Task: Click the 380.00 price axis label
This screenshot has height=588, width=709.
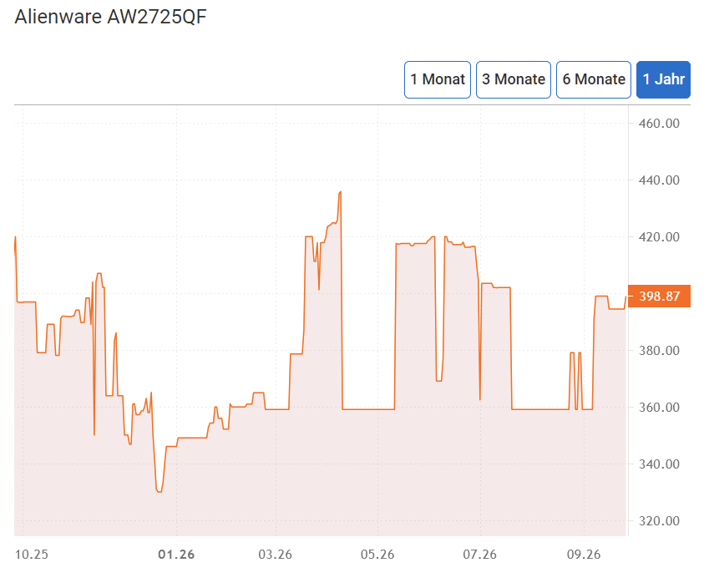Action: (x=659, y=351)
